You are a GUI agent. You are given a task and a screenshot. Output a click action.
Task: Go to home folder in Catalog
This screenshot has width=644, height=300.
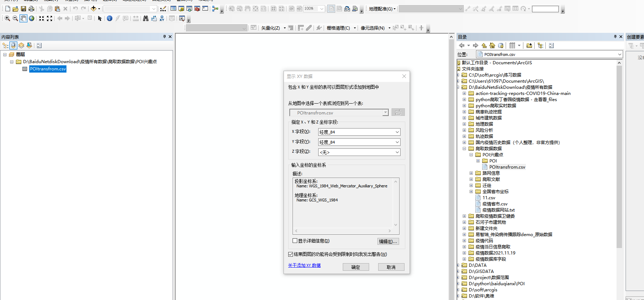pos(492,45)
